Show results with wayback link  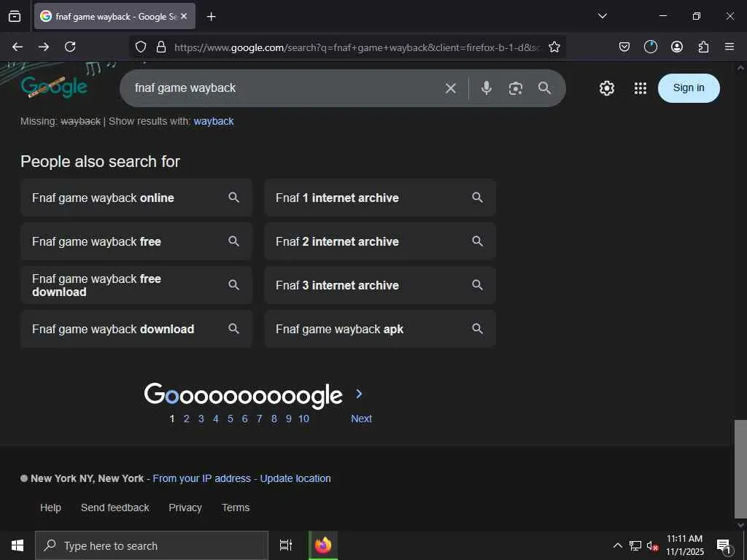[214, 122]
